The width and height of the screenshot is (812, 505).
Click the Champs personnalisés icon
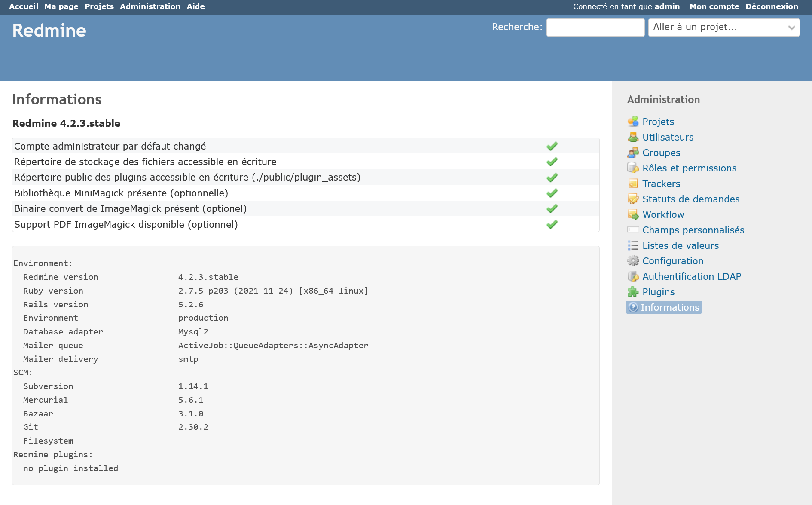[633, 230]
